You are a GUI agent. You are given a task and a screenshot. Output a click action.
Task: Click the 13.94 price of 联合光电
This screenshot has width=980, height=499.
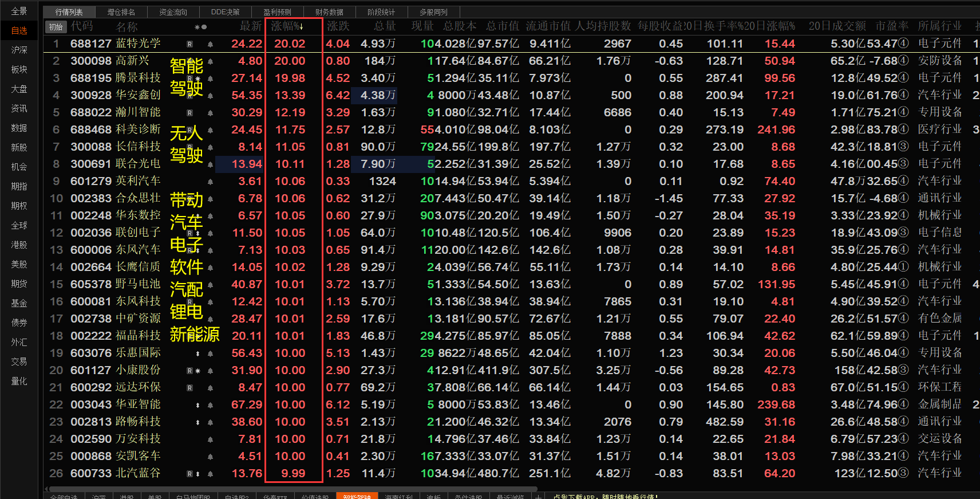[x=247, y=164]
